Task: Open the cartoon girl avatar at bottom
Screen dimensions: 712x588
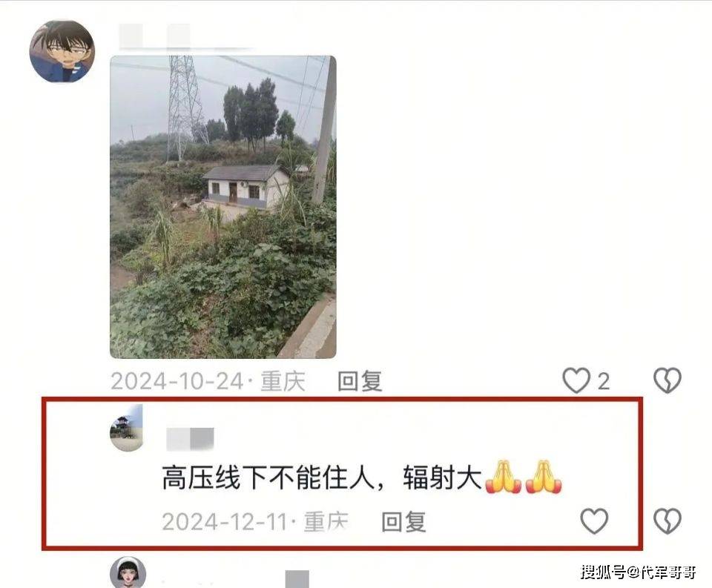Action: click(x=128, y=572)
